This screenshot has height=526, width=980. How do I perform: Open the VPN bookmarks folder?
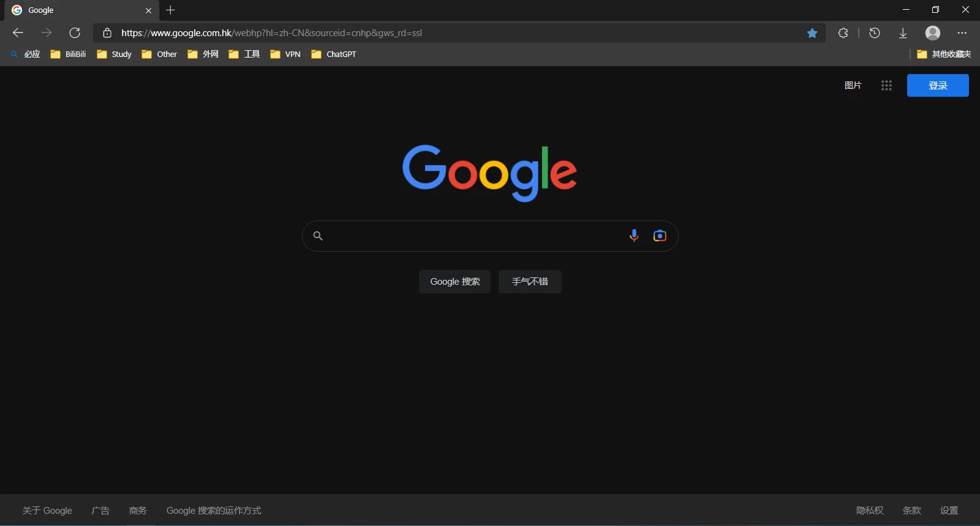(x=285, y=54)
